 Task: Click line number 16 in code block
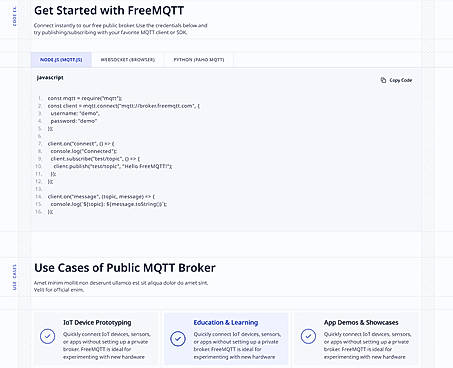pos(39,212)
